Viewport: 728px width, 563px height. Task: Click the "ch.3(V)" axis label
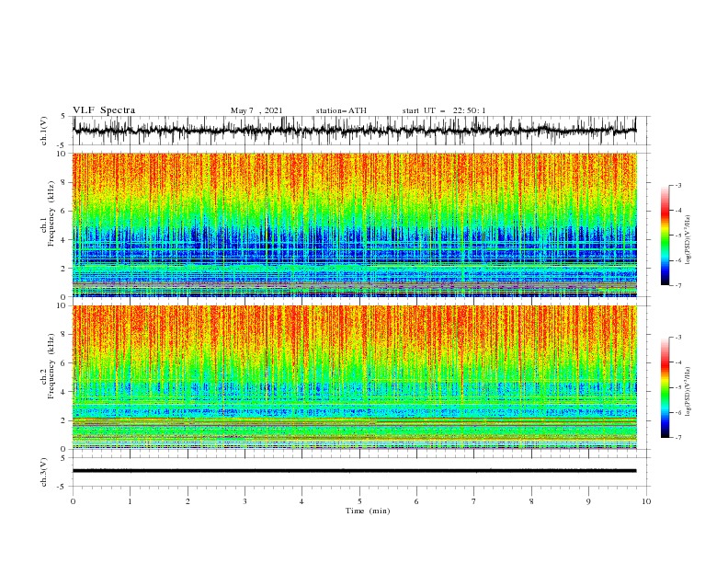pos(44,472)
